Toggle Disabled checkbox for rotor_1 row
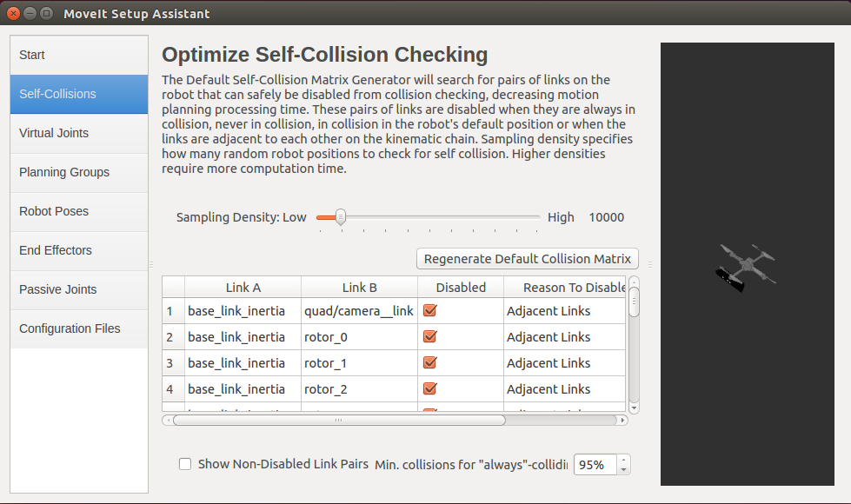 429,362
